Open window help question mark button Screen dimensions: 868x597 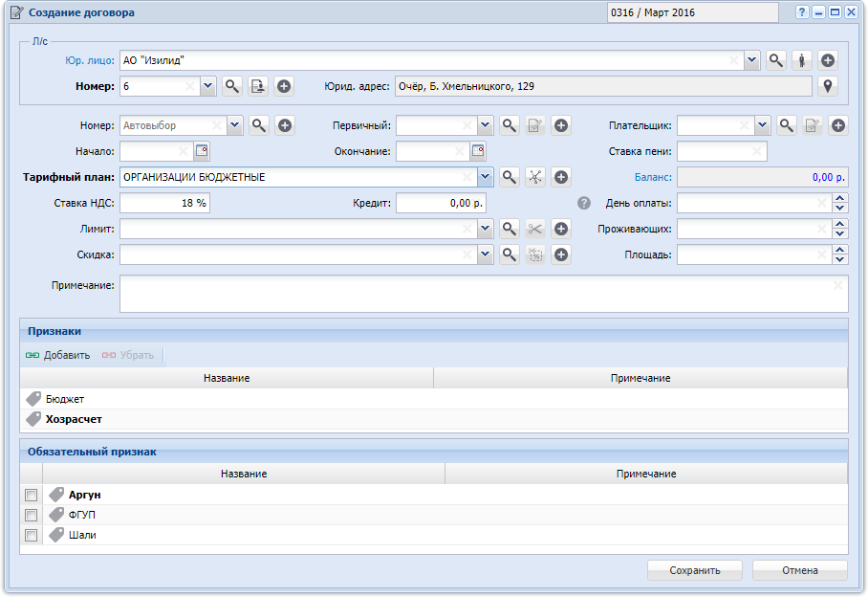click(802, 12)
